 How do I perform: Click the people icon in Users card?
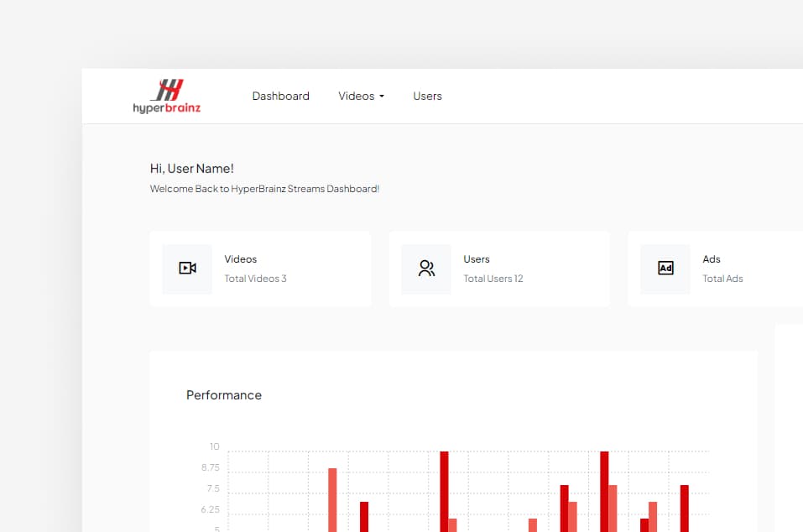pyautogui.click(x=426, y=269)
